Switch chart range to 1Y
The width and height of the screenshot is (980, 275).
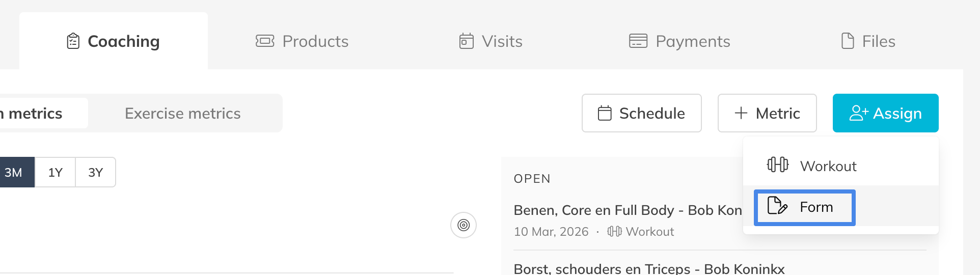pos(55,172)
